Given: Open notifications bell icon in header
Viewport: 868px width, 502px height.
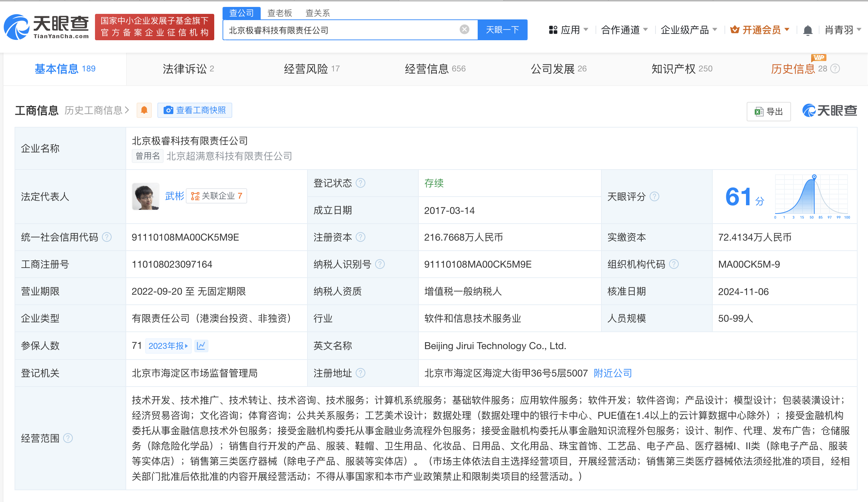Looking at the screenshot, I should 808,31.
